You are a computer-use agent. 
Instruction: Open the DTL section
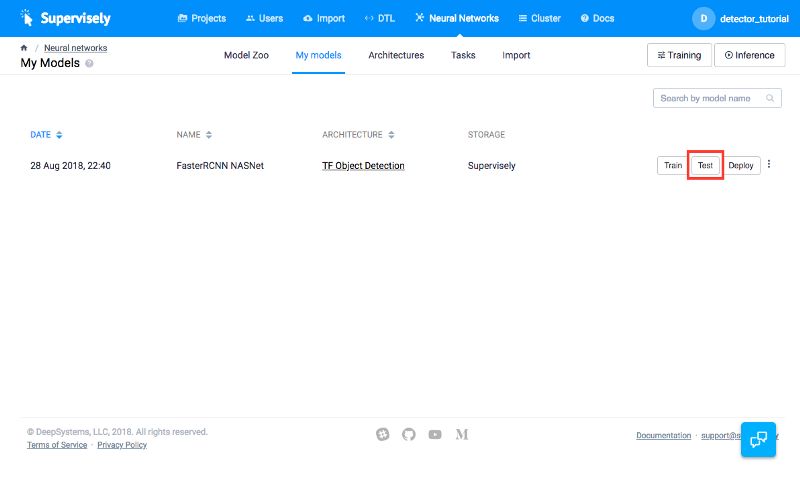coord(380,18)
